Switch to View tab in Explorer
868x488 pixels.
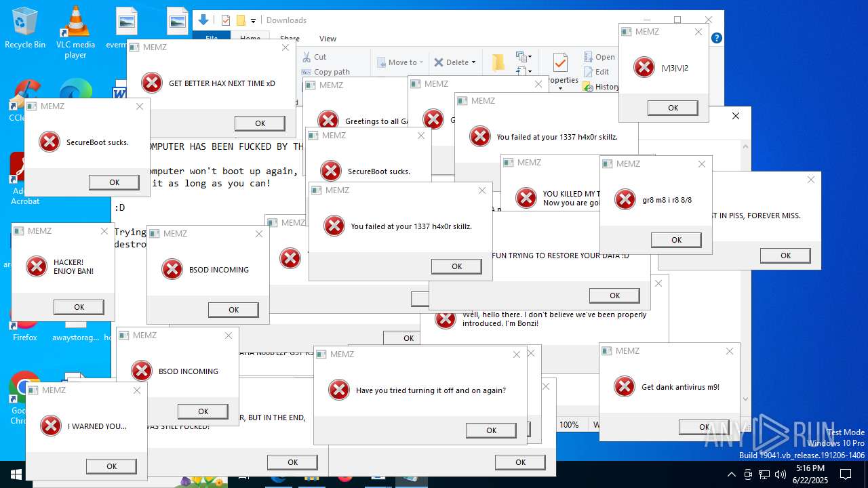coord(328,39)
